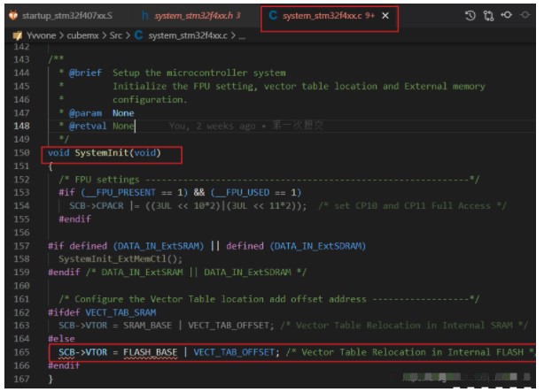Viewport: 544px width, 392px height.
Task: Click VECT_TAB_OFFSET on line 165
Action: click(234, 352)
